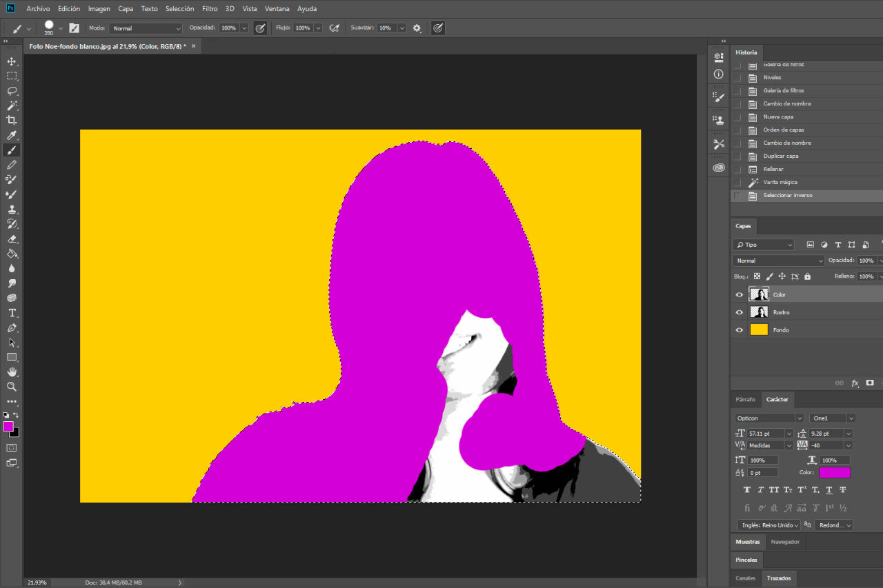
Task: Open the Filtro menu
Action: 210,8
